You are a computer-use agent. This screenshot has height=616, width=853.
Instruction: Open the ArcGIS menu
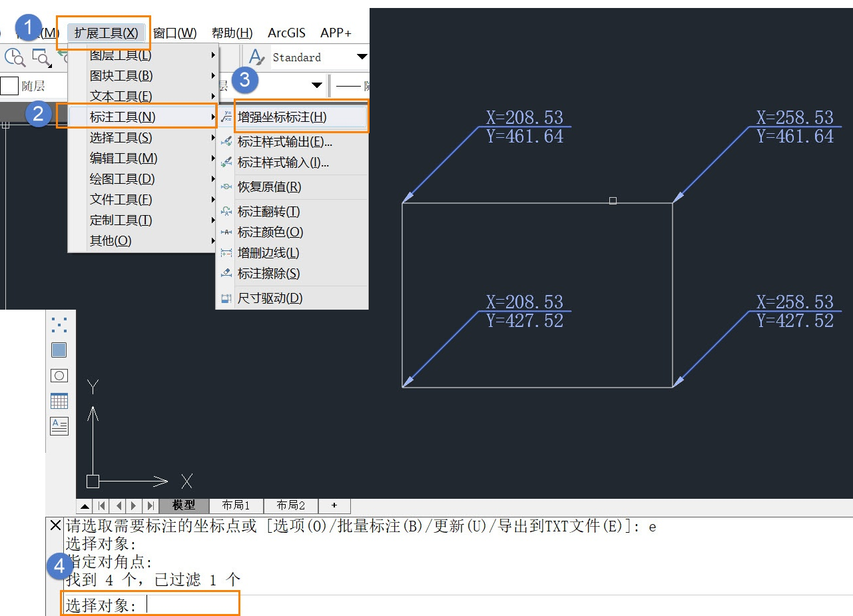point(286,33)
